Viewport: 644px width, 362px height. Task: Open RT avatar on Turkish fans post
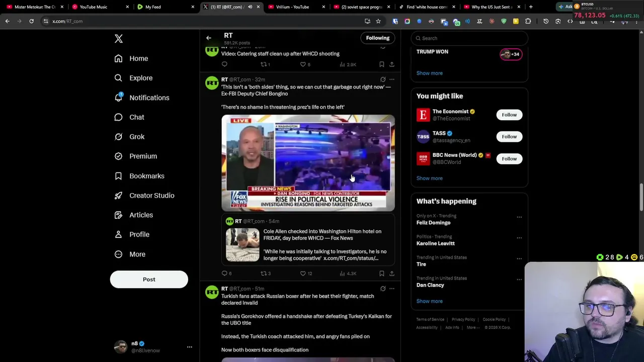[x=212, y=293]
